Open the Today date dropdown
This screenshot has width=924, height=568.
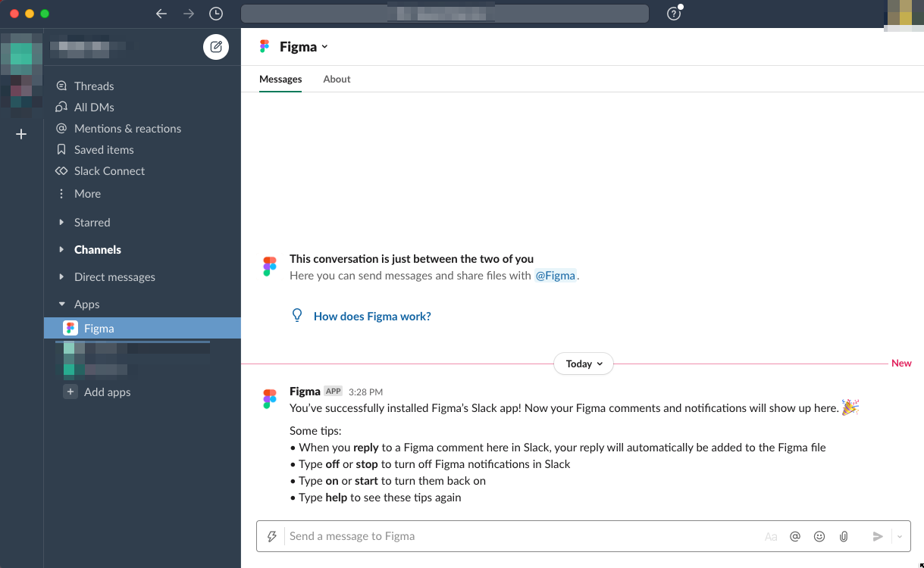pos(583,364)
